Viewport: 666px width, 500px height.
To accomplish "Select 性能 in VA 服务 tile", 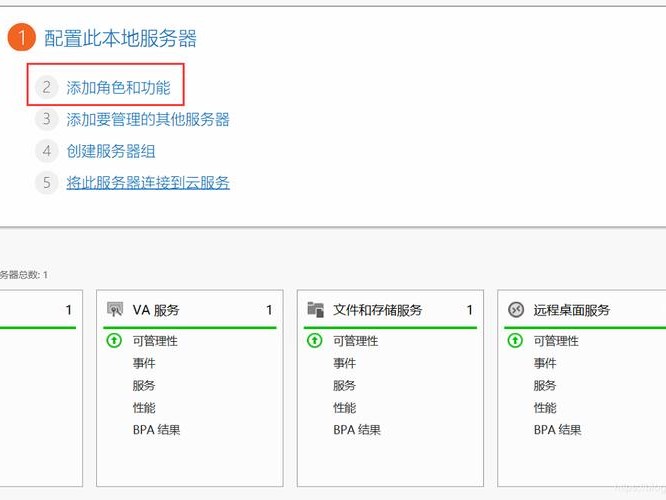I will [144, 408].
